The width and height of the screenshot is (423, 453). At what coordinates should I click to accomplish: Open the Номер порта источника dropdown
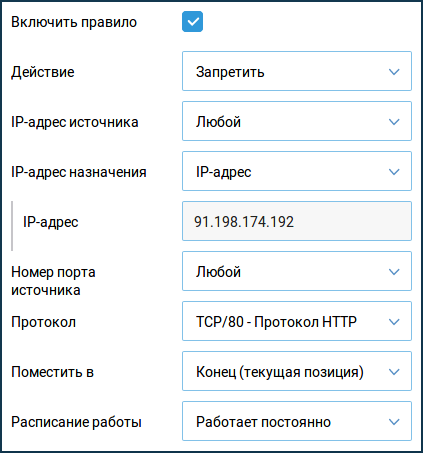point(297,271)
